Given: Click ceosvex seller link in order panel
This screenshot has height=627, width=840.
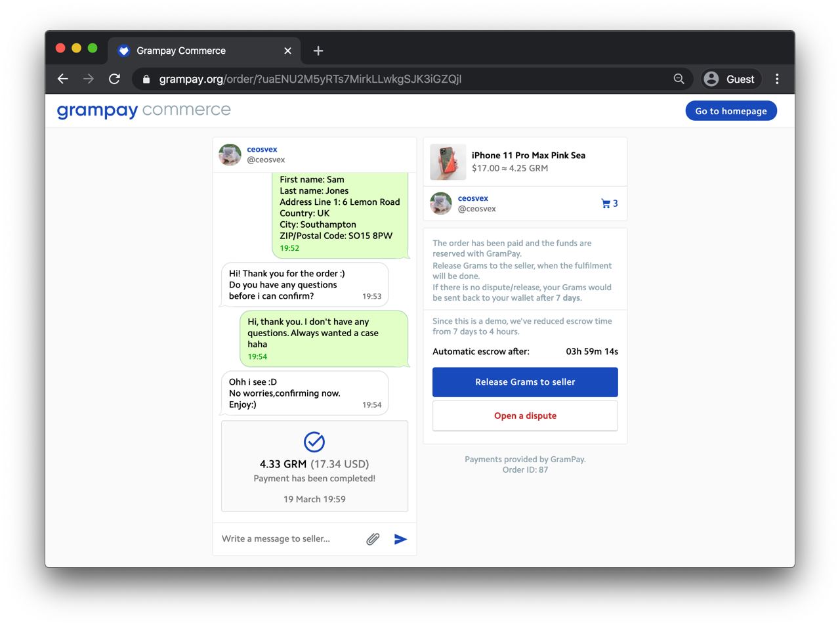Looking at the screenshot, I should 472,198.
